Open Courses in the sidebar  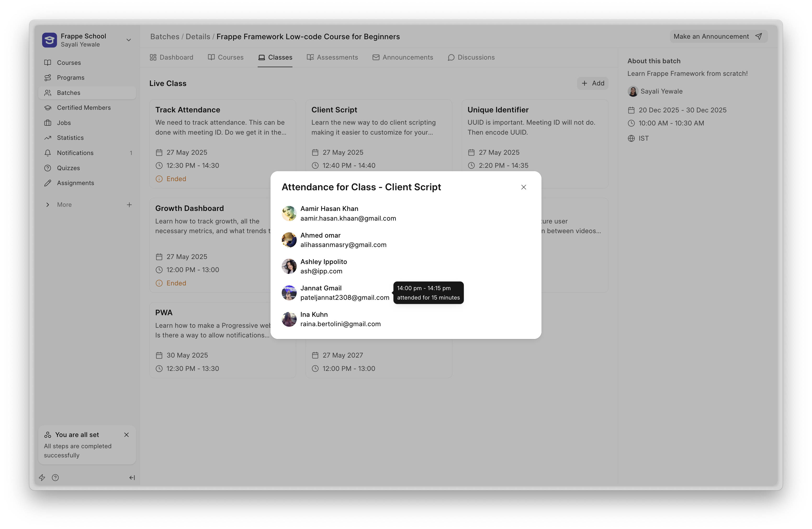click(x=87, y=63)
